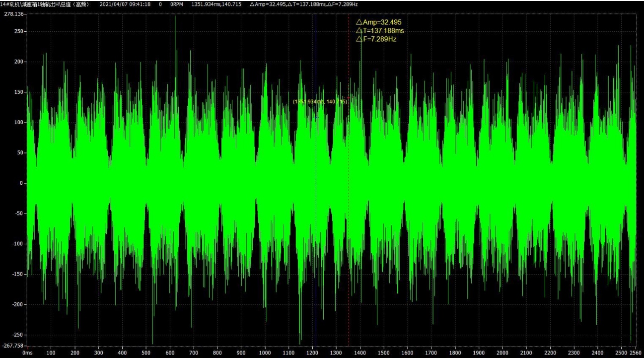The width and height of the screenshot is (644, 358).
Task: Click the -267.758 minimum amplitude label
Action: [x=13, y=346]
